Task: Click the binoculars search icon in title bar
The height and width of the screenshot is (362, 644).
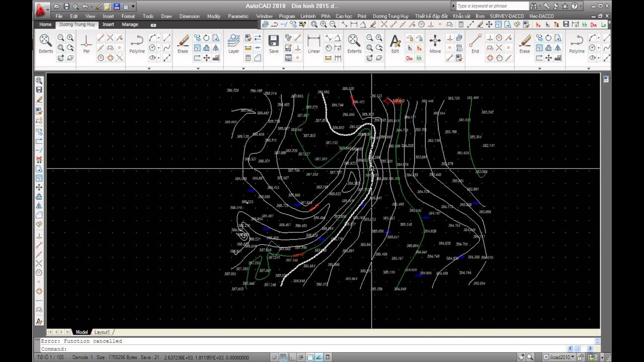Action: [x=533, y=7]
